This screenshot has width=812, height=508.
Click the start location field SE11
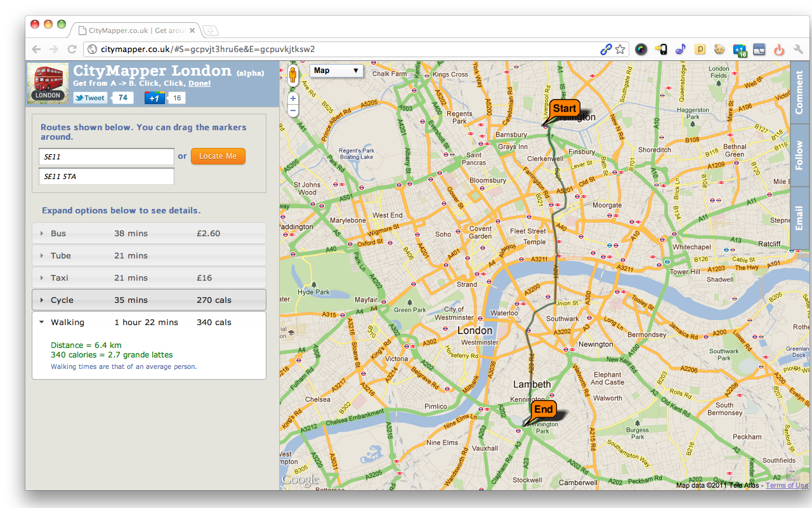click(107, 156)
